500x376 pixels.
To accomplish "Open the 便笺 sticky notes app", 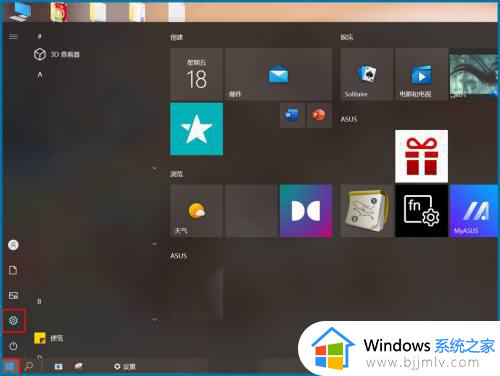I will click(x=49, y=338).
